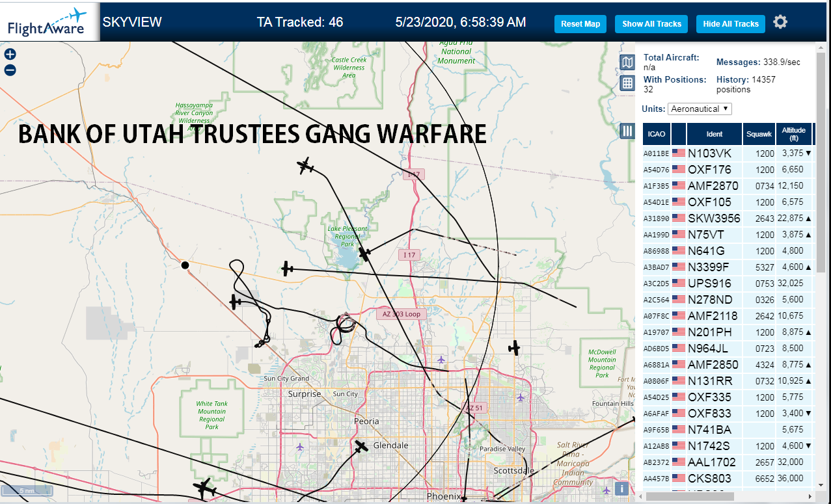The height and width of the screenshot is (504, 831).
Task: Toggle the grid overlay icon
Action: [x=627, y=83]
